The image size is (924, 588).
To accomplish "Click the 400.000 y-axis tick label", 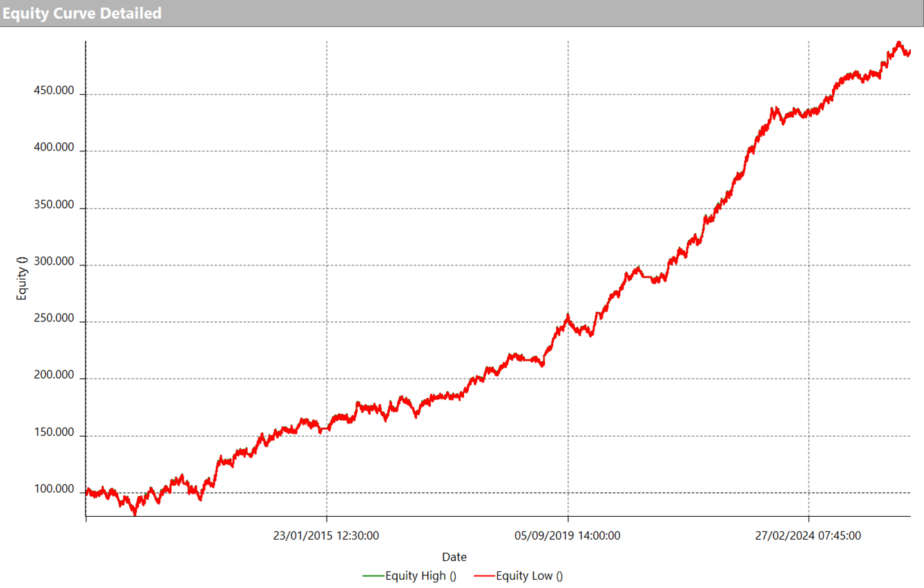I will (x=54, y=148).
